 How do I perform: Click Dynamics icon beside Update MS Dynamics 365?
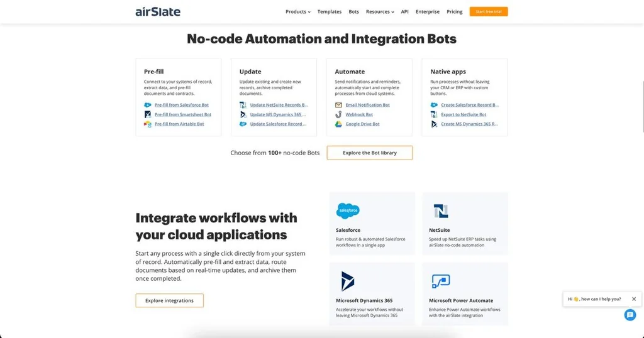click(243, 114)
